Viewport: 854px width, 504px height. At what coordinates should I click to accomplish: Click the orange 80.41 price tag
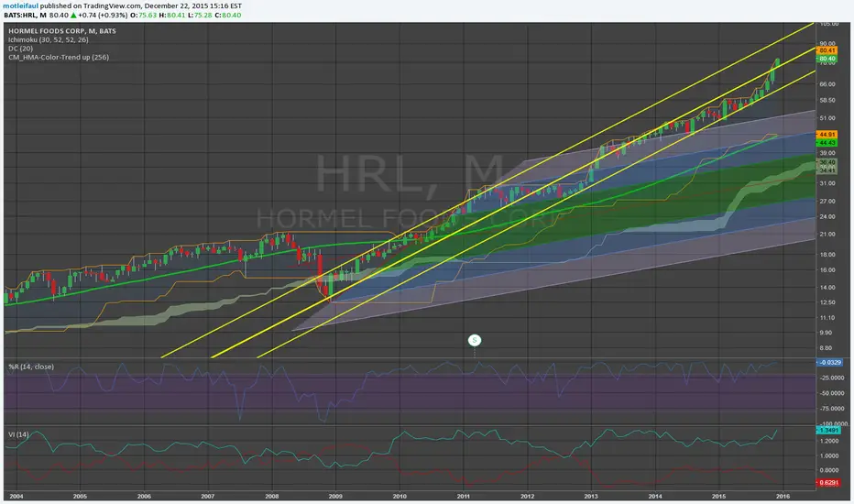(x=827, y=50)
